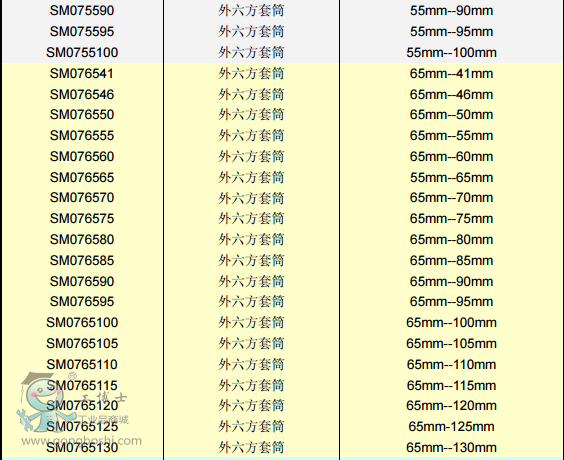Click the SM0765130 model cell

coord(82,448)
